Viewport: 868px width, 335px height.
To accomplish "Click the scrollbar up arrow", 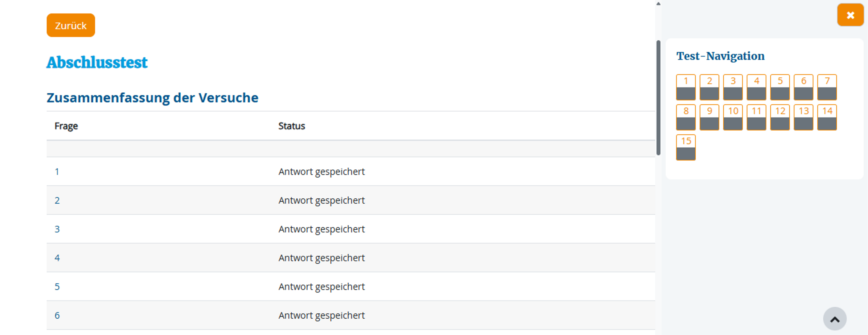I will coord(658,4).
